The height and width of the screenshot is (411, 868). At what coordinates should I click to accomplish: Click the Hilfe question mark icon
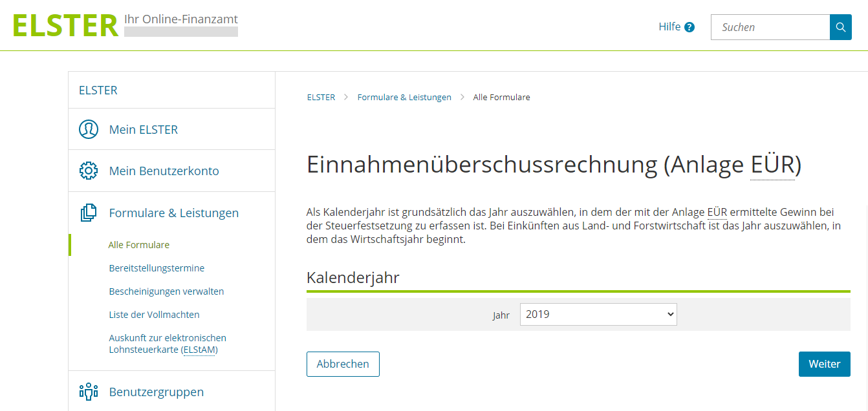(689, 27)
